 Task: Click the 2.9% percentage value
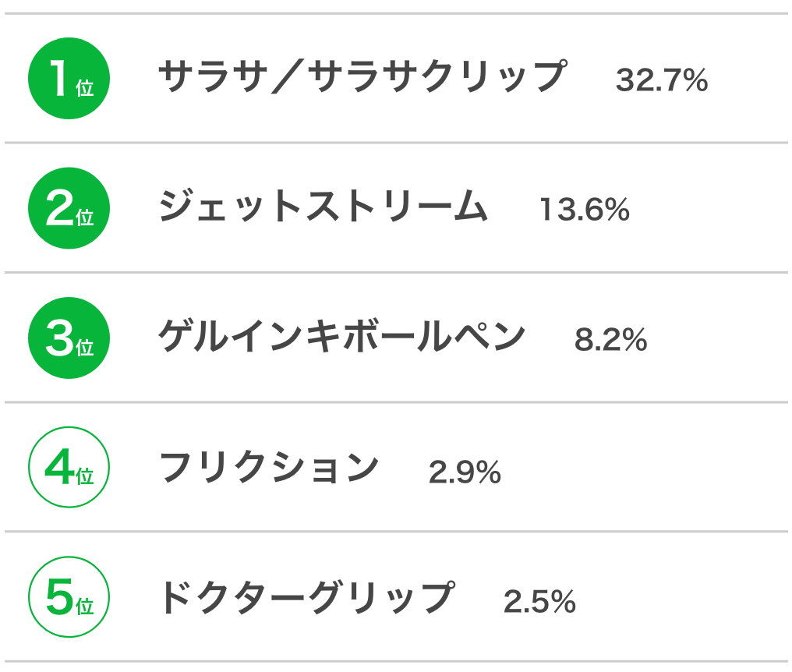[x=465, y=472]
